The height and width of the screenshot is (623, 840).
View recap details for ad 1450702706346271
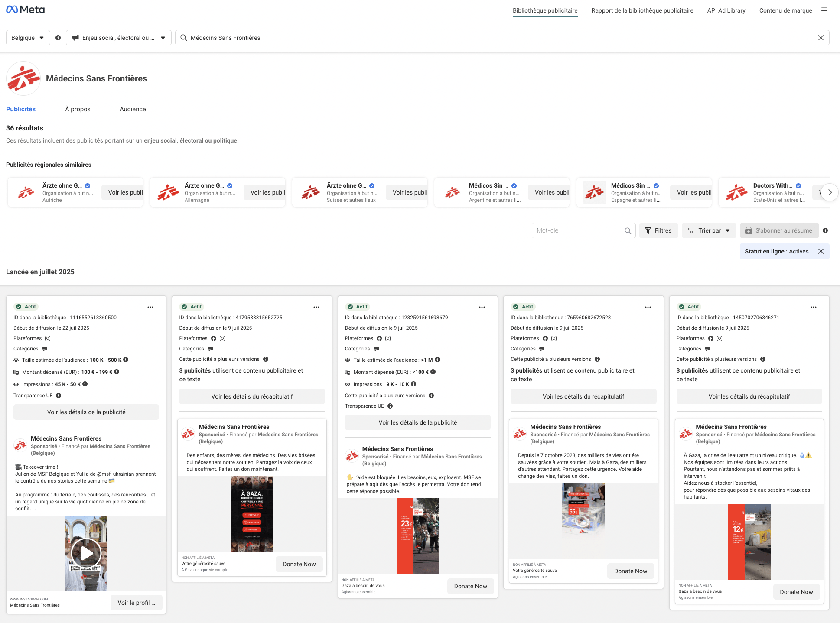(749, 396)
